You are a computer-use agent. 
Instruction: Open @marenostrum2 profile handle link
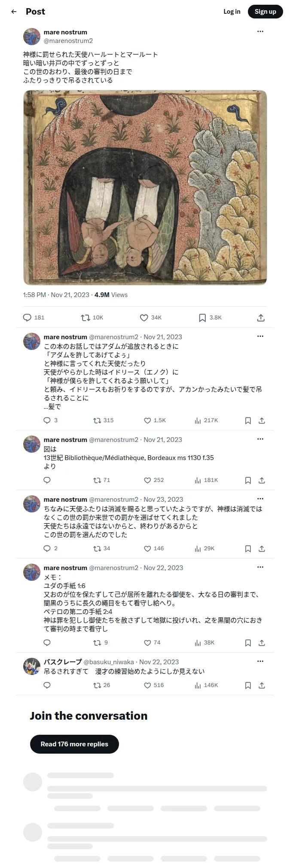point(68,41)
